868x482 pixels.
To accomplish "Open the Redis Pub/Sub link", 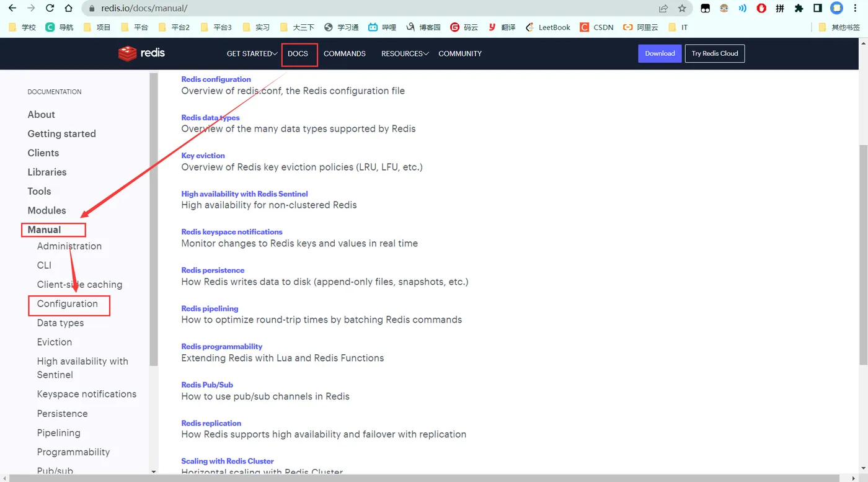I will tap(207, 385).
